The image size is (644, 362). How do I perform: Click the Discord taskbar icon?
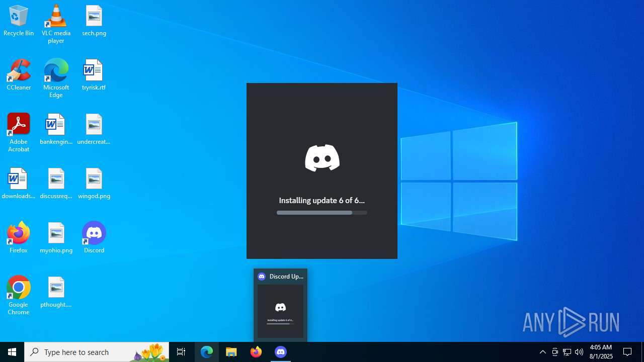click(x=281, y=352)
